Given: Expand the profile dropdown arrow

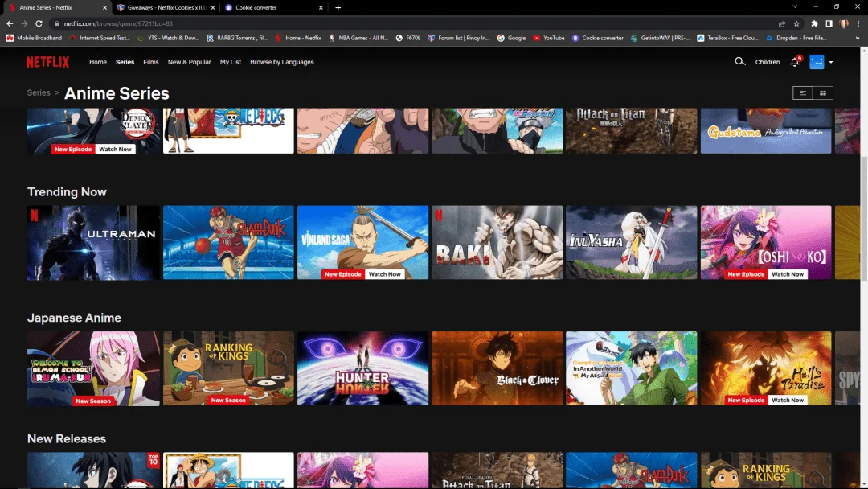Looking at the screenshot, I should 831,62.
